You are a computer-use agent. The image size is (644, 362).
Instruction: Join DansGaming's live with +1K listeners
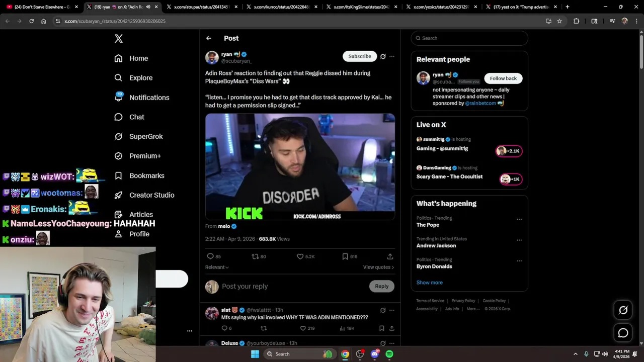click(511, 179)
